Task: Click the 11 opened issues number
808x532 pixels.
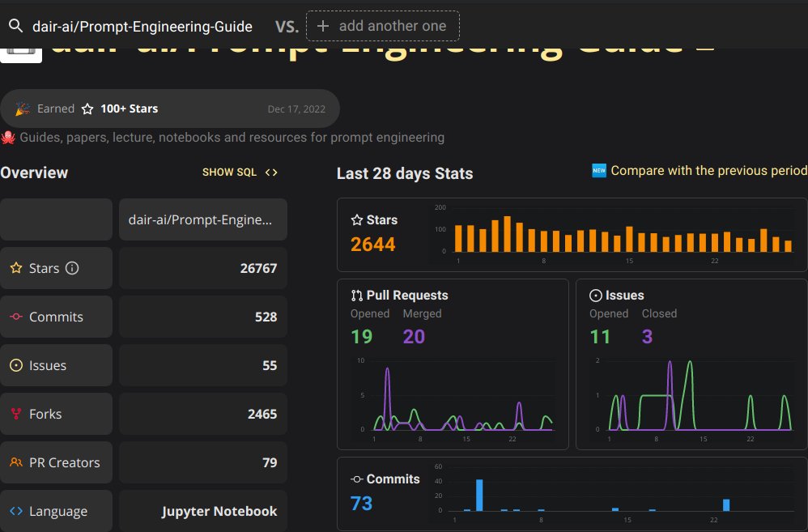Action: [600, 337]
